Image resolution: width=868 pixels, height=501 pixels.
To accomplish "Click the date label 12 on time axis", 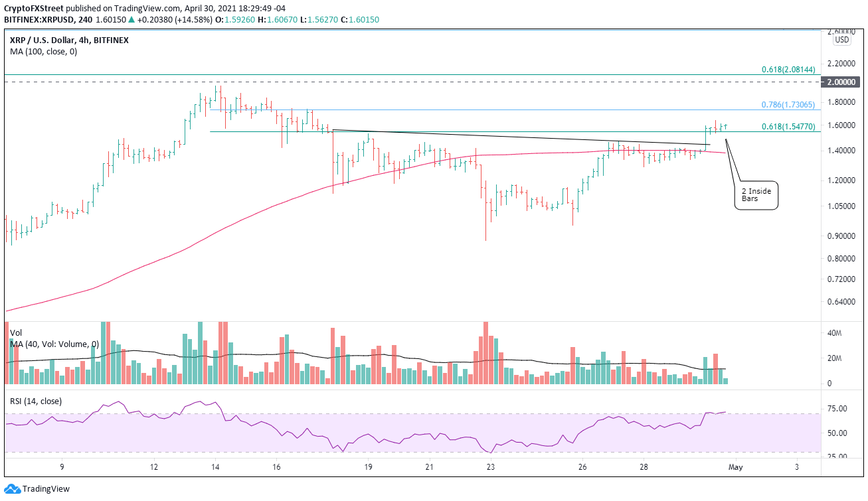I will point(153,467).
